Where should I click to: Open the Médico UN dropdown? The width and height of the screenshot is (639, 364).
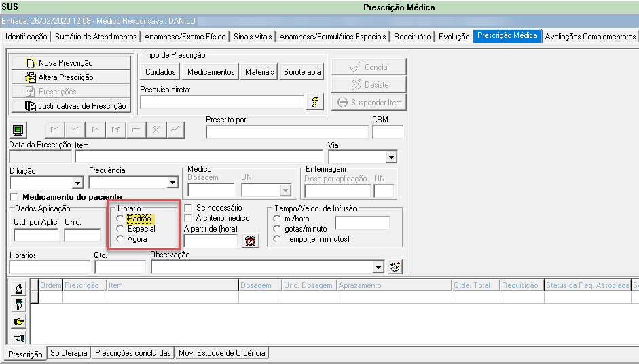(x=285, y=190)
